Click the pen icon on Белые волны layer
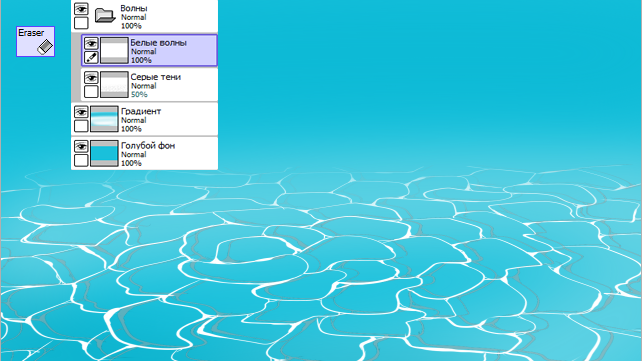Viewport: 642px width, 361px height. click(91, 57)
